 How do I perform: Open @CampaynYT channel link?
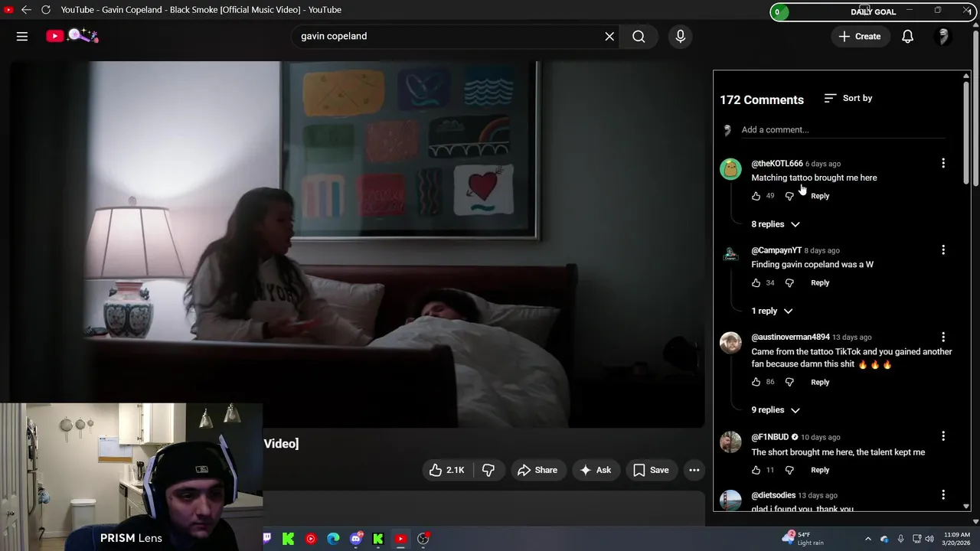click(776, 250)
